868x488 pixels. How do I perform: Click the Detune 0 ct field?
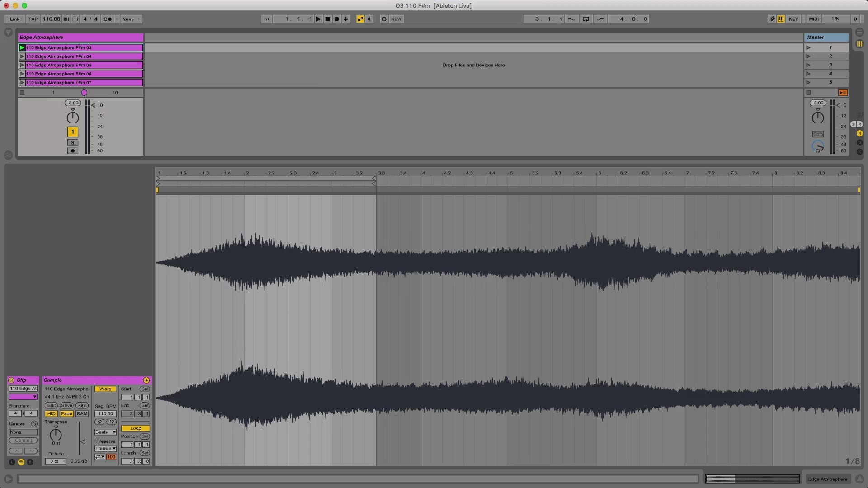click(x=56, y=461)
